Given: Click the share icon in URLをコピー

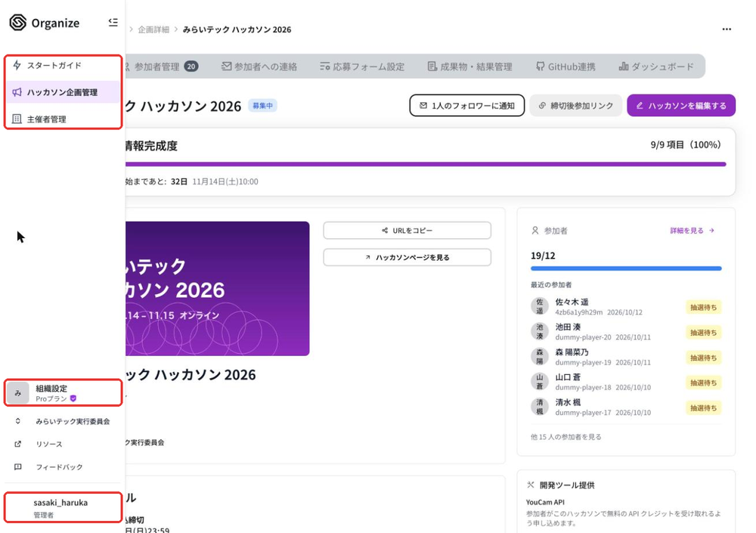Looking at the screenshot, I should [385, 231].
